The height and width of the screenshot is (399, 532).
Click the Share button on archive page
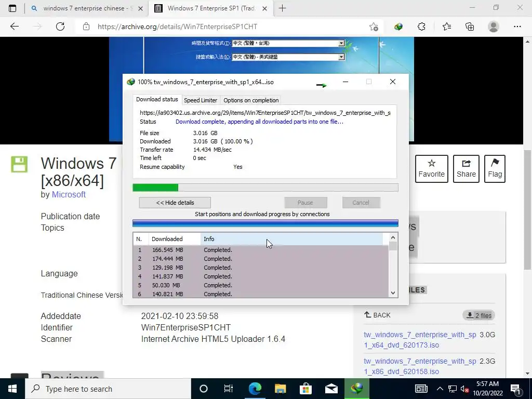tap(466, 169)
